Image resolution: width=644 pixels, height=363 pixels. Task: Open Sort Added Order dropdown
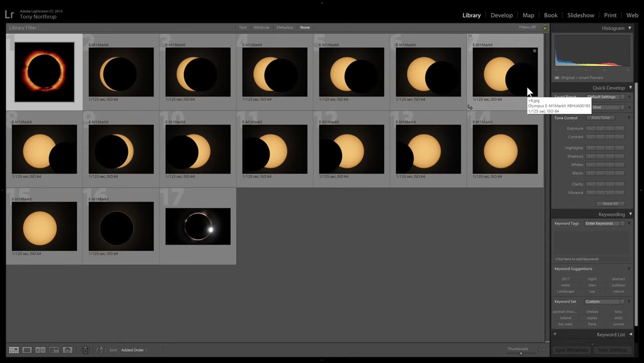click(x=134, y=350)
